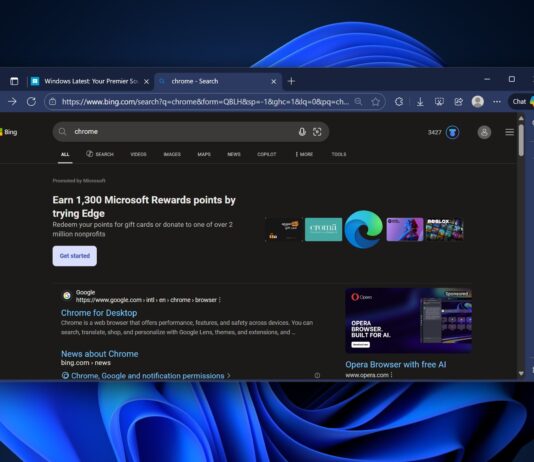Select the ALL results tab

[x=65, y=155]
